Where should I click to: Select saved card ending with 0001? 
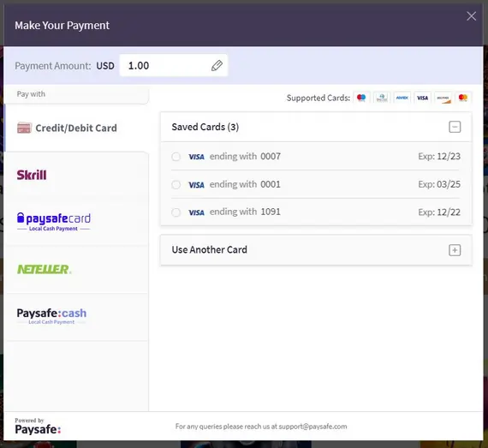(x=176, y=185)
